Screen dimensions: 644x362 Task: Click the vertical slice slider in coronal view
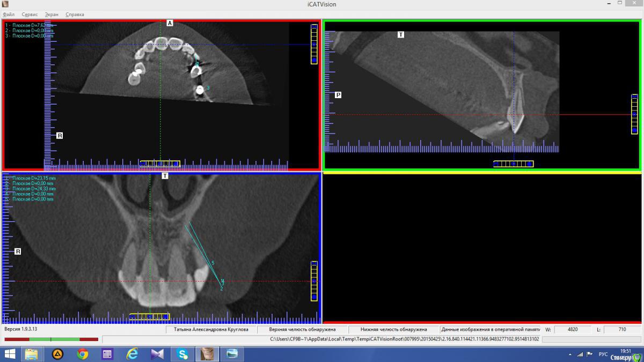click(314, 281)
